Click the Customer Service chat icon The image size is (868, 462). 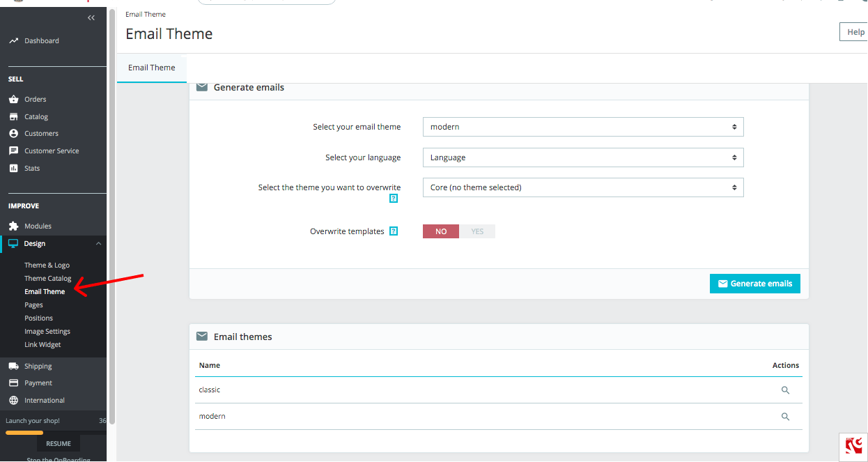pos(13,151)
